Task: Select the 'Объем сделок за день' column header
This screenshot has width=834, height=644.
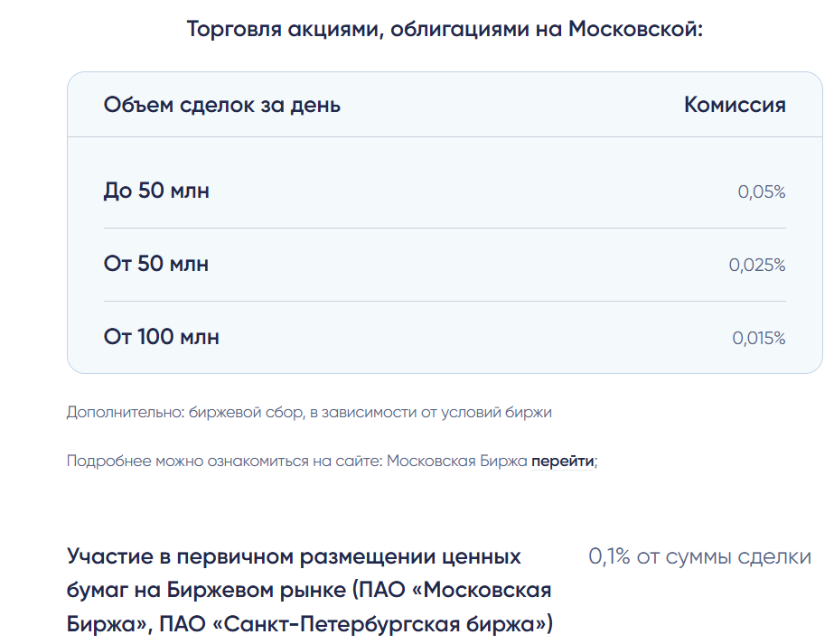Action: tap(221, 105)
